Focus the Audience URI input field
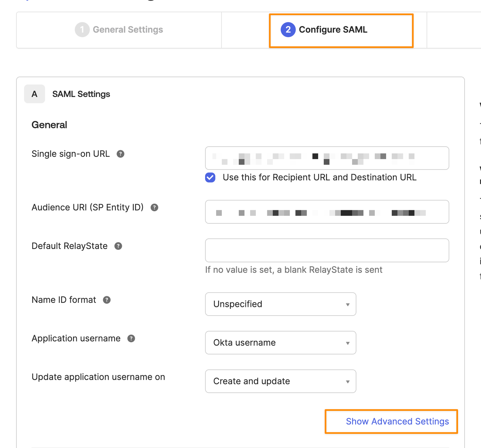 pyautogui.click(x=327, y=212)
